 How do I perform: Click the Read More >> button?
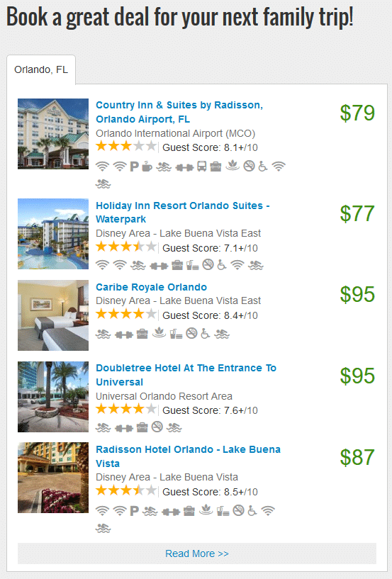[197, 553]
